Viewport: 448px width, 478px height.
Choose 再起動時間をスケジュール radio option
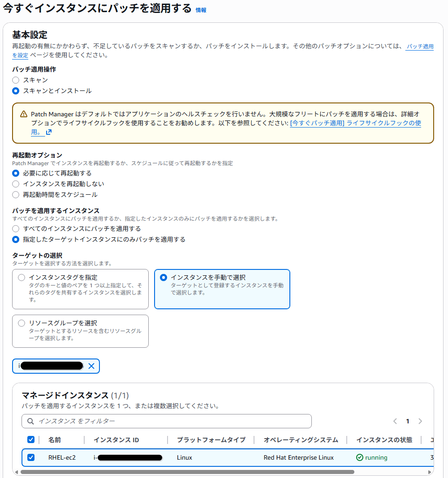coord(16,195)
